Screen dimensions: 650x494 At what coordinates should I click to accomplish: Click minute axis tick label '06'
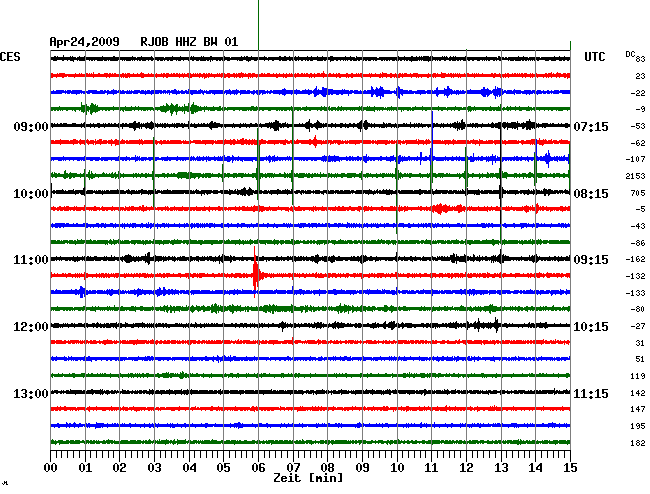pyautogui.click(x=258, y=468)
